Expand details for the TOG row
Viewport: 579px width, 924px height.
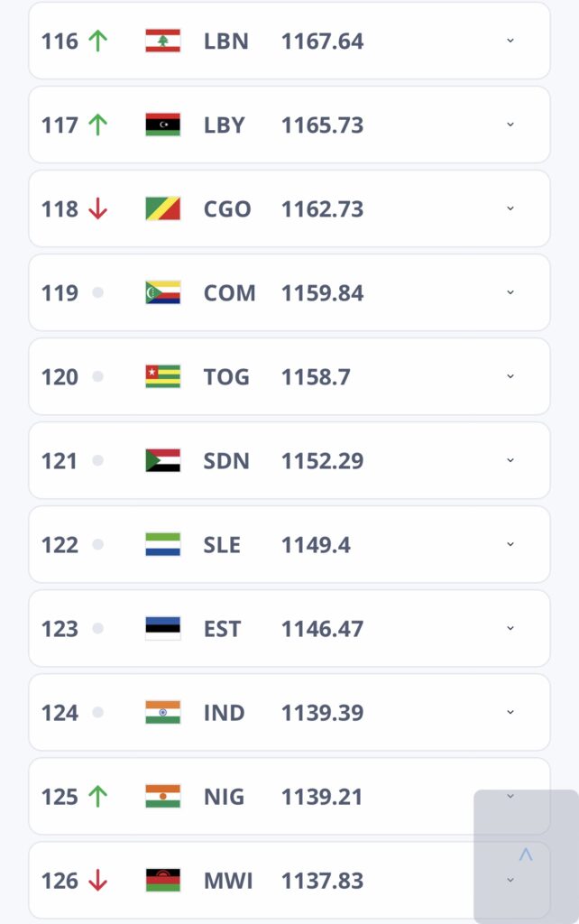(510, 376)
